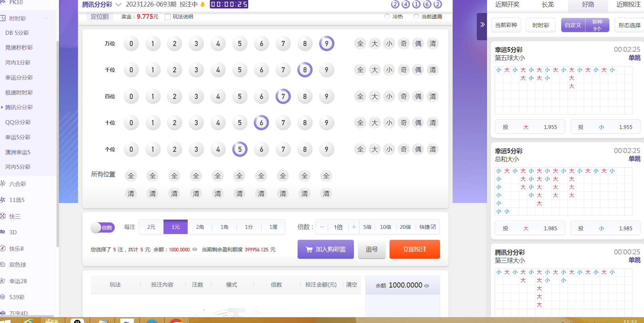This screenshot has height=323, width=644.
Task: Select number ball 0 in 个位 row
Action: (131, 149)
